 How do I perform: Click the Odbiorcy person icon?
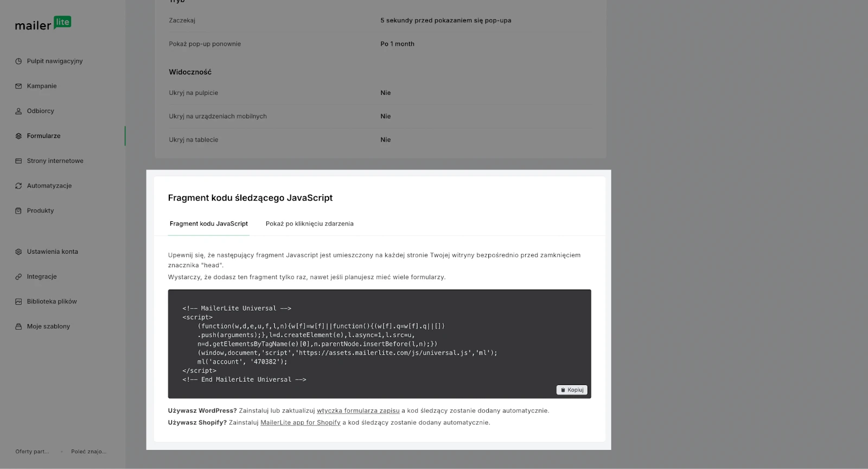(18, 111)
